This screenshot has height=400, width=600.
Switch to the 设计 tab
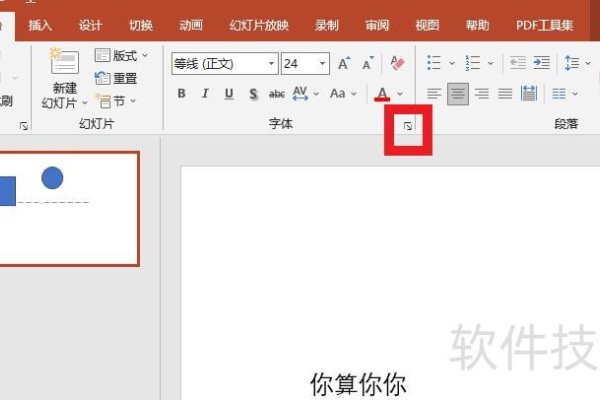point(90,25)
